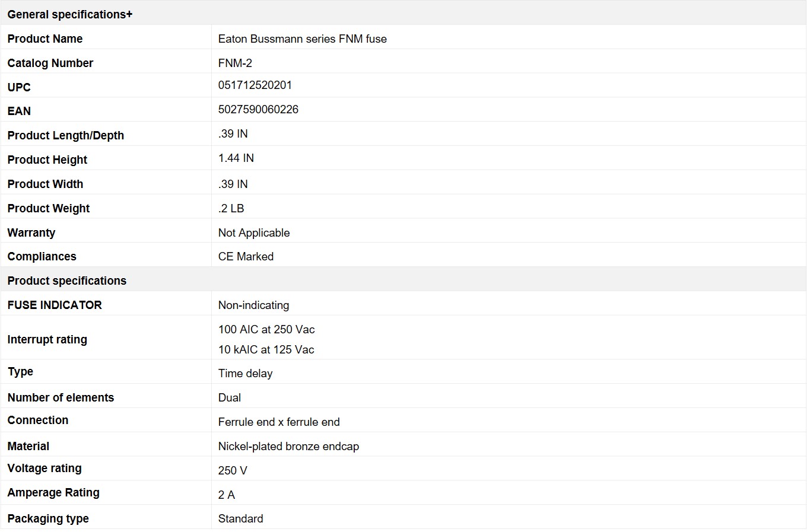The image size is (807, 532).
Task: Click the Ferrule end x ferrule end value
Action: click(x=279, y=422)
